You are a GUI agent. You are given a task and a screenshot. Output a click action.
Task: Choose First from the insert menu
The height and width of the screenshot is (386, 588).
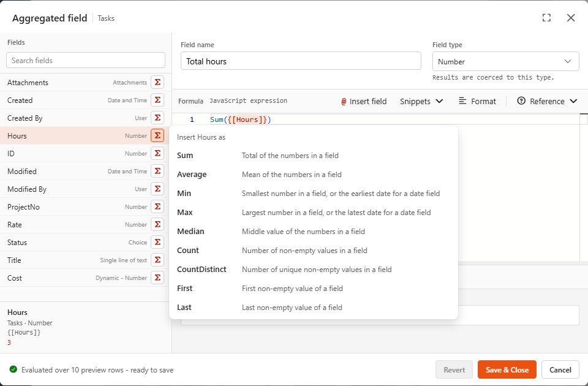click(314, 289)
